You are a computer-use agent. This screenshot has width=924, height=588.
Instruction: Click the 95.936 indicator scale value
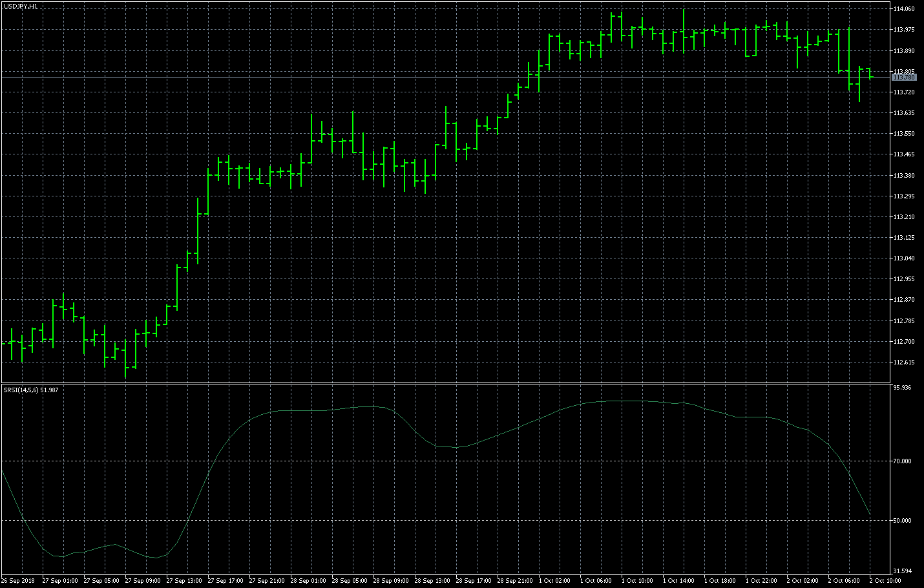902,388
